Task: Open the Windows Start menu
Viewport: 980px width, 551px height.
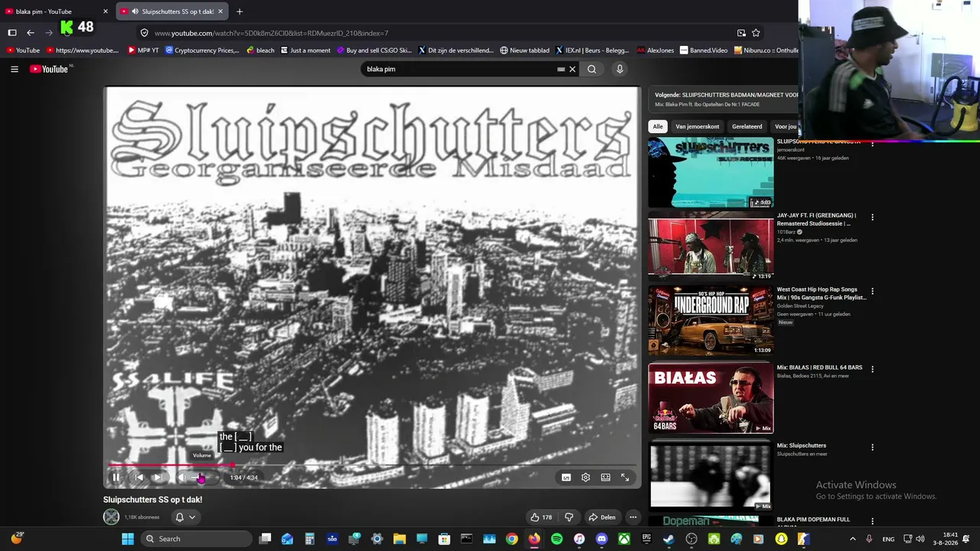Action: pos(128,539)
